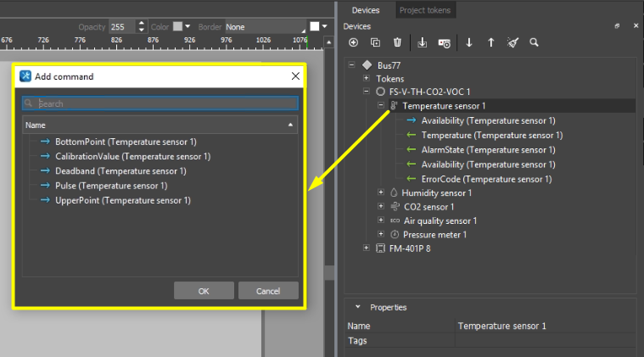Click the Move down arrow icon
Image resolution: width=644 pixels, height=357 pixels.
pyautogui.click(x=468, y=42)
